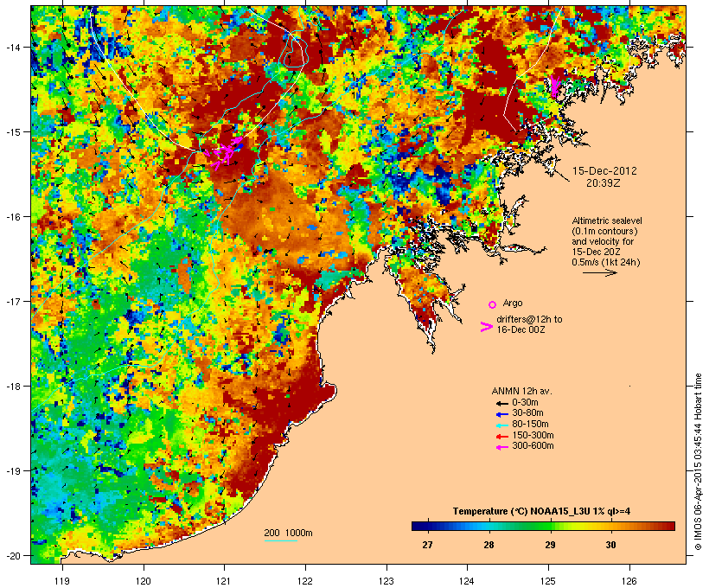709x588 pixels.
Task: Click the longitude axis label 126
Action: pos(629,581)
